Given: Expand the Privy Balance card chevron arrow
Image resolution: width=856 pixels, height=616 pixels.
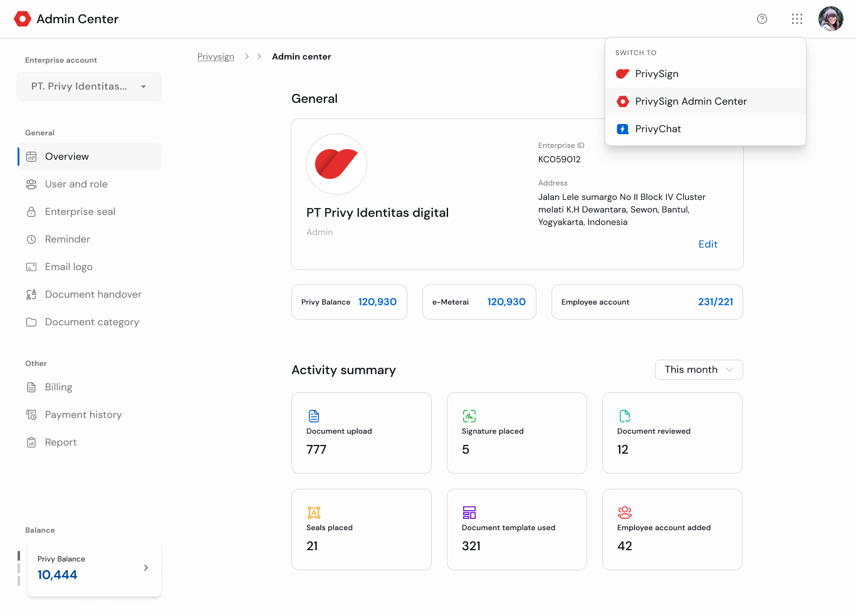Looking at the screenshot, I should pos(146,568).
